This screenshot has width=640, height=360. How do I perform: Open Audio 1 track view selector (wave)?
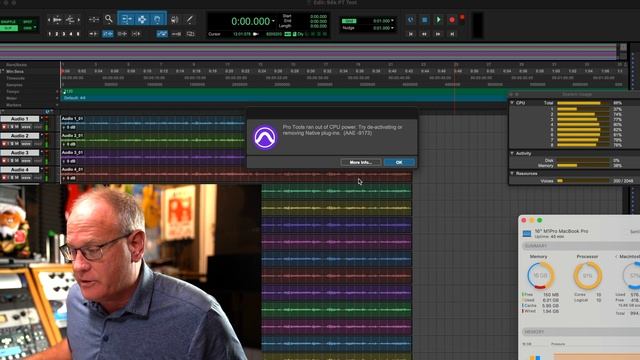tap(26, 127)
